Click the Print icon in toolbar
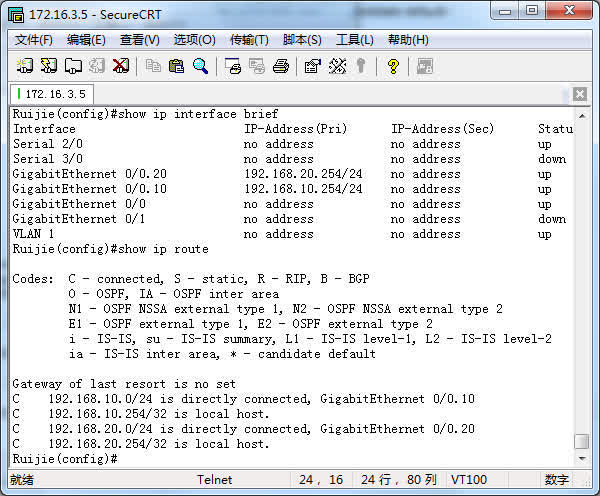The image size is (600, 496). pyautogui.click(x=281, y=66)
